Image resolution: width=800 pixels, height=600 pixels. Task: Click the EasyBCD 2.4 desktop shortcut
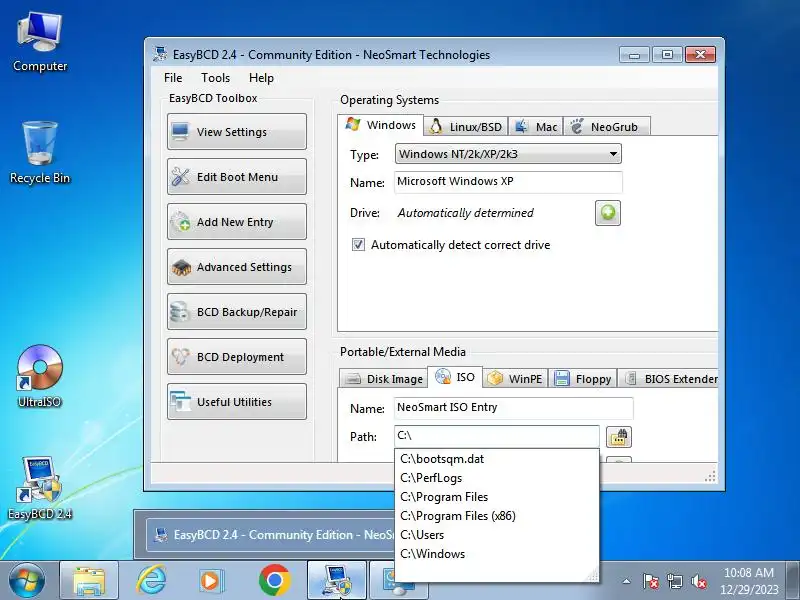40,488
